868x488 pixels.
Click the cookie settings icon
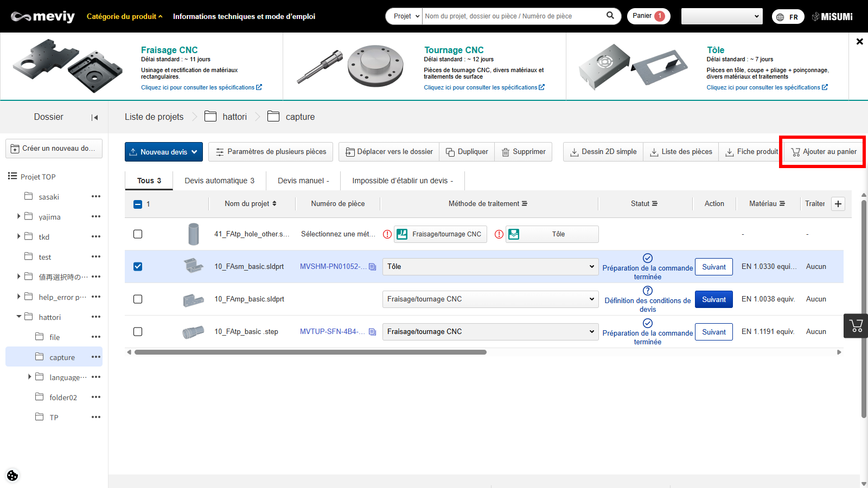coord(12,476)
